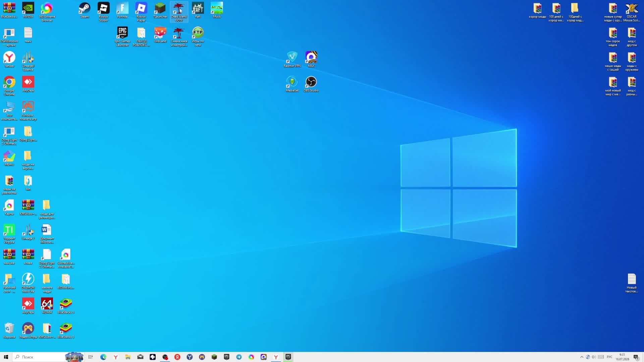Launch the MEmu emulator icon

point(9,158)
